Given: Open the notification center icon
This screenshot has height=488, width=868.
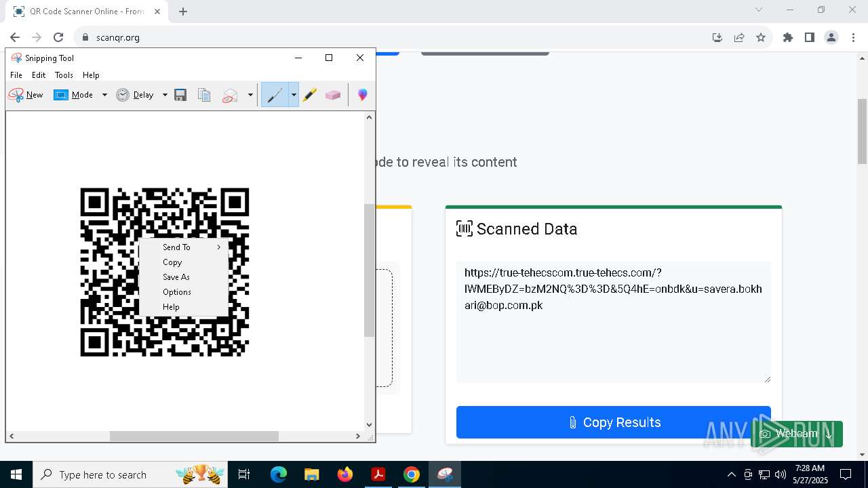Looking at the screenshot, I should point(846,474).
